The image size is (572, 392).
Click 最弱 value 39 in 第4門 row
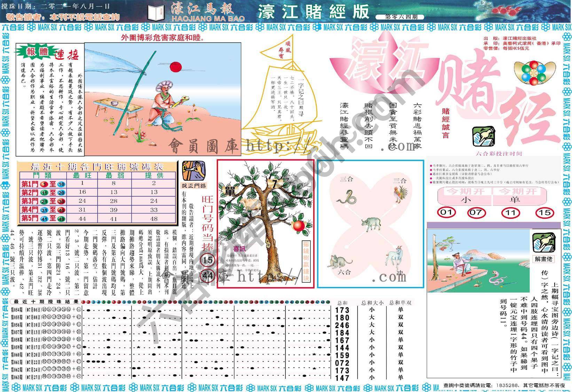click(x=114, y=210)
